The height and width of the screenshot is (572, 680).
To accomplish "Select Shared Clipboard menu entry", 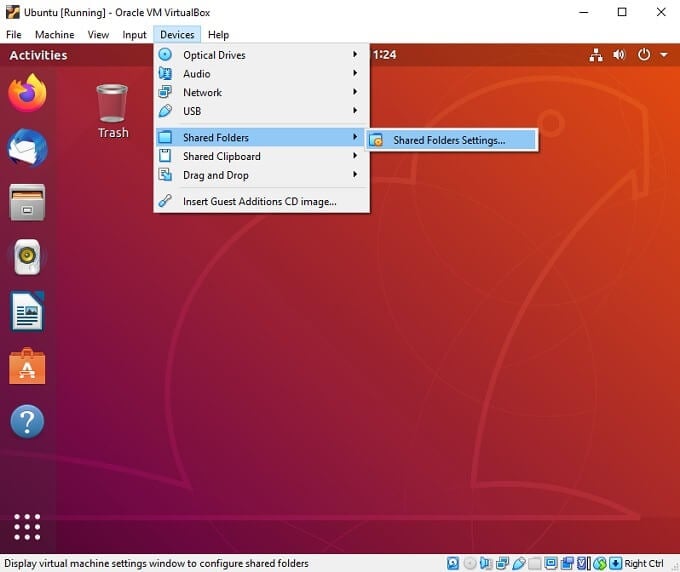I will [x=262, y=156].
